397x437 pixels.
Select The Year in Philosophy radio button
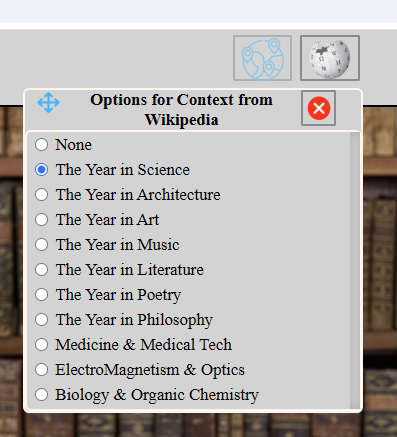pos(42,320)
